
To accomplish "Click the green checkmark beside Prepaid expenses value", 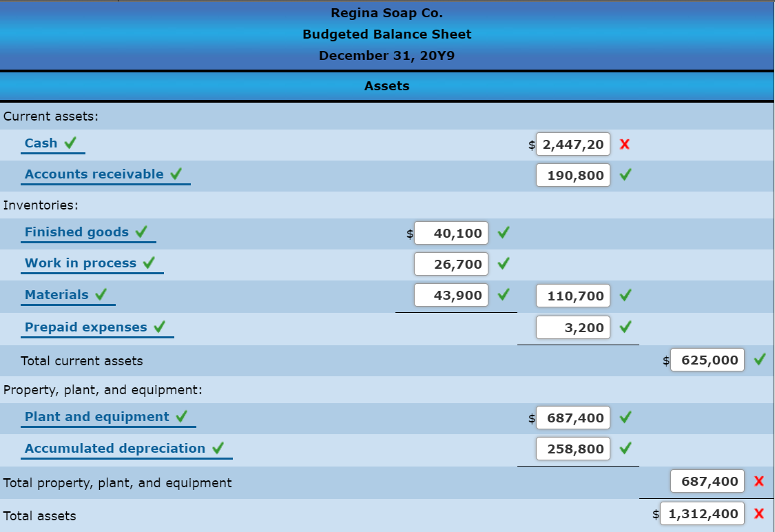I will tap(625, 327).
